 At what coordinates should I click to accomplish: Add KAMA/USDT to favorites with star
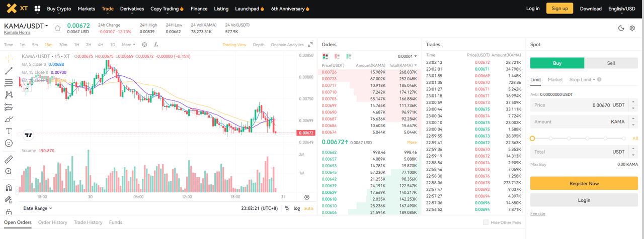(x=57, y=28)
